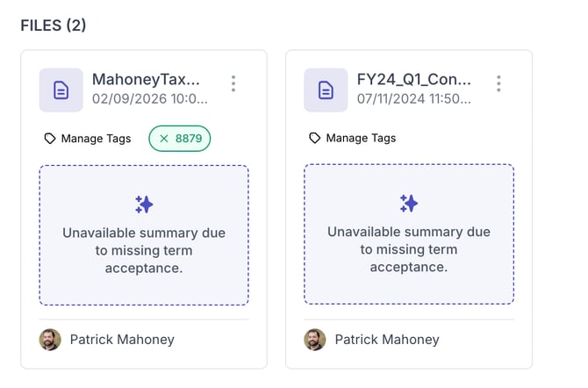The width and height of the screenshot is (588, 388).
Task: Open the FY24_Q1_Con file by its name
Action: 413,79
